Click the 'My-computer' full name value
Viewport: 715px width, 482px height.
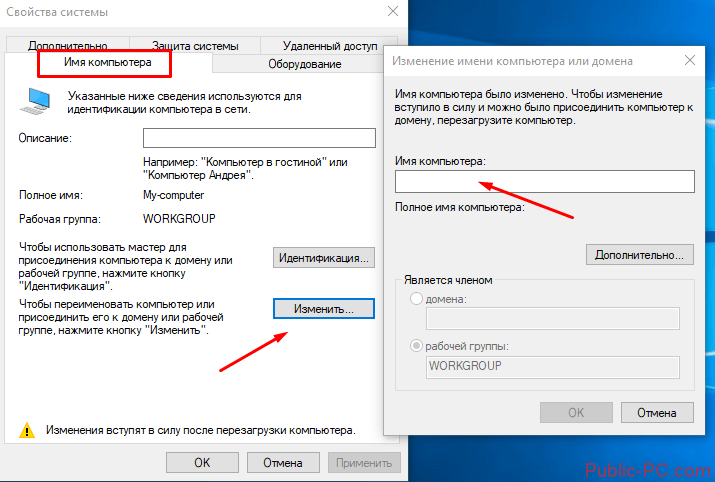[174, 195]
